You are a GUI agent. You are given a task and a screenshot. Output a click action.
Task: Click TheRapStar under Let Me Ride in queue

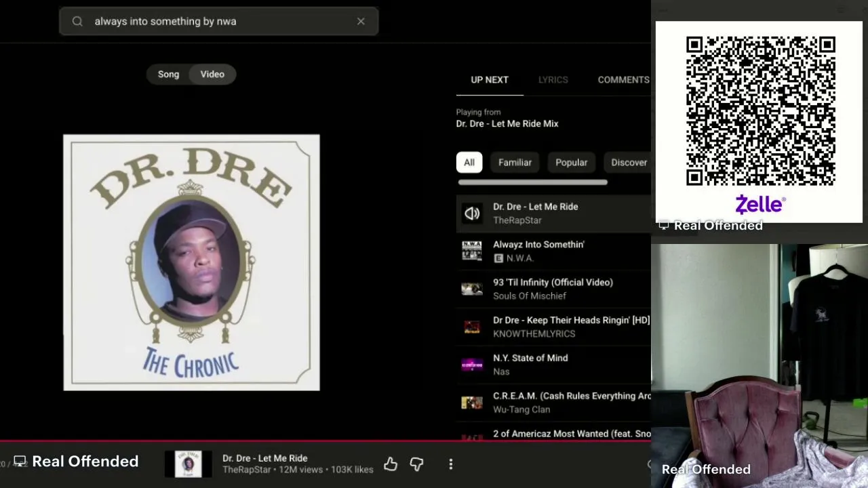point(517,220)
